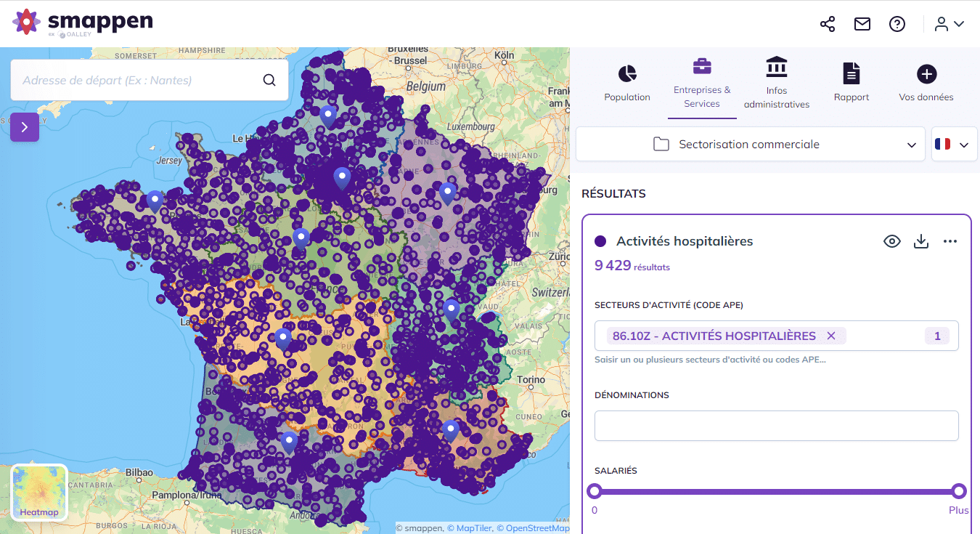This screenshot has width=980, height=534.
Task: Remove the 86.10Z activity filter
Action: coord(830,336)
